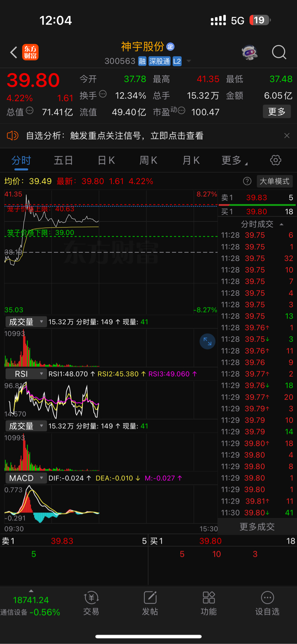Tap the big 39.80 current price
Image resolution: width=297 pixels, height=644 pixels.
pyautogui.click(x=33, y=80)
